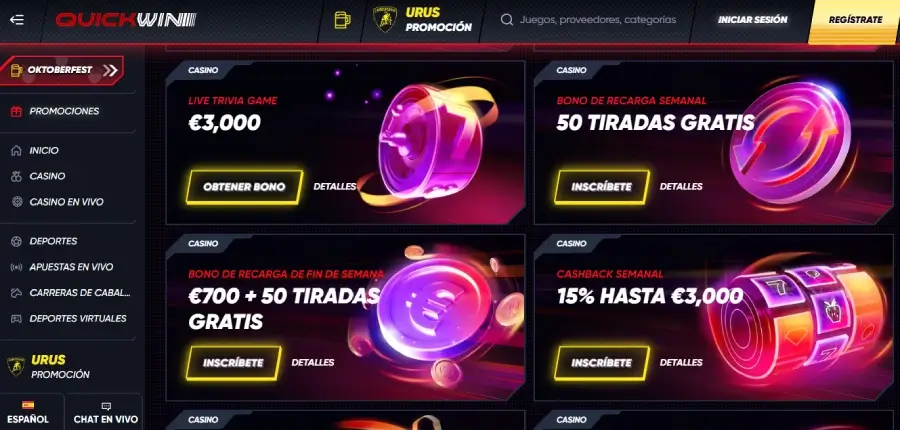
Task: Open Apuestas en Vivo broadcast icon
Action: pos(16,267)
